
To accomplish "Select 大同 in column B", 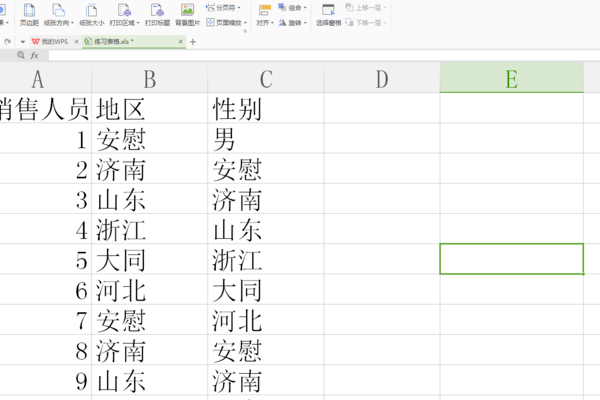I will (150, 260).
